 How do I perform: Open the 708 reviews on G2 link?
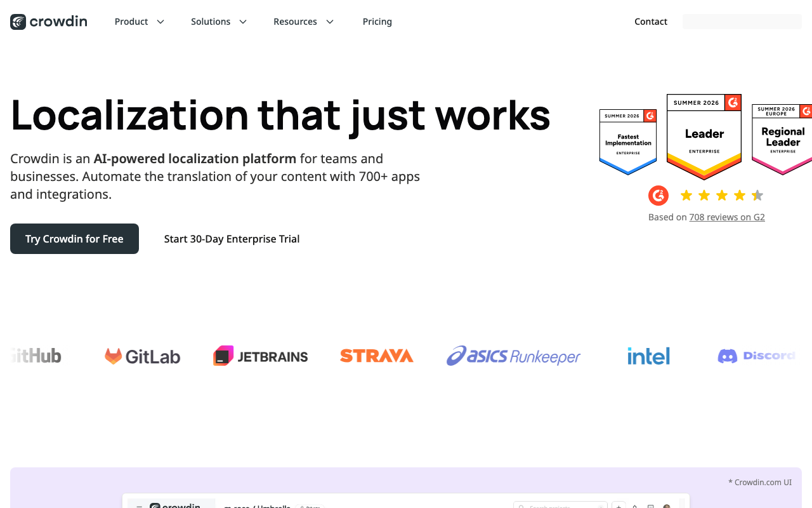tap(727, 217)
